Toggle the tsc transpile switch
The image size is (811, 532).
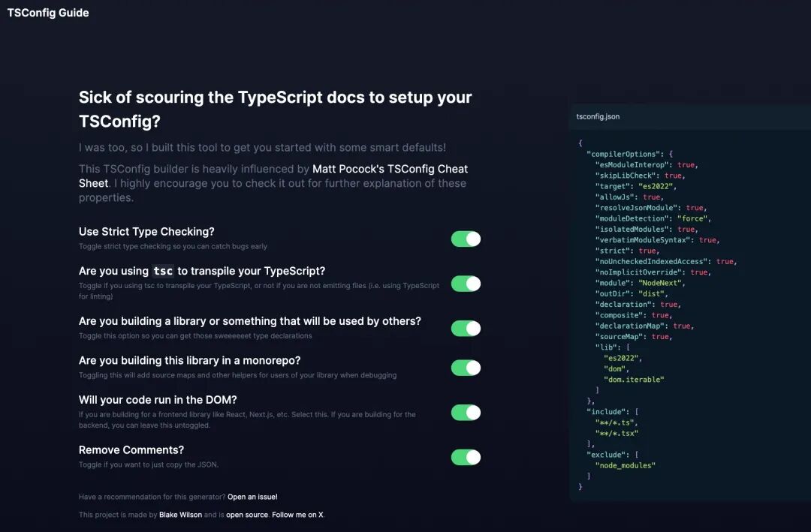(x=466, y=284)
